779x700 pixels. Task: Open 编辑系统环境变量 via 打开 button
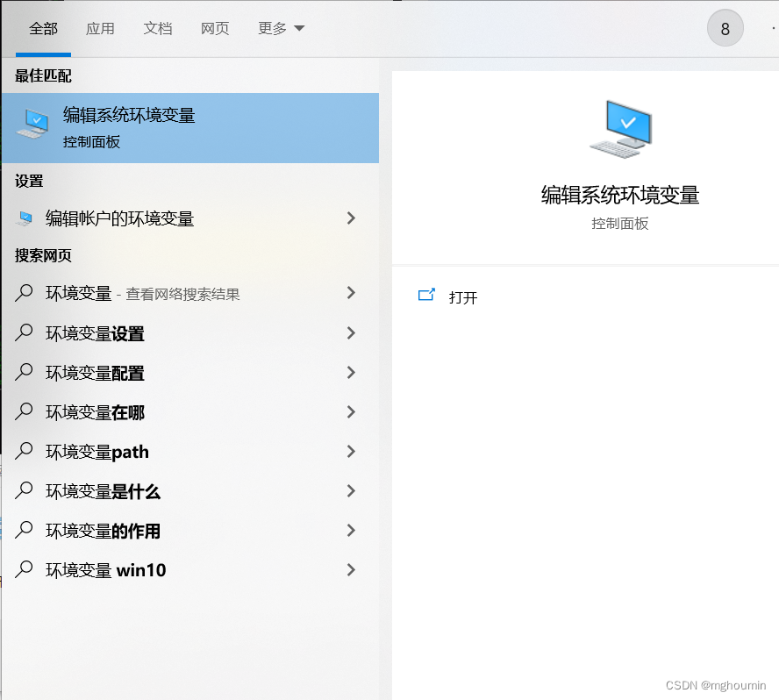click(x=463, y=296)
